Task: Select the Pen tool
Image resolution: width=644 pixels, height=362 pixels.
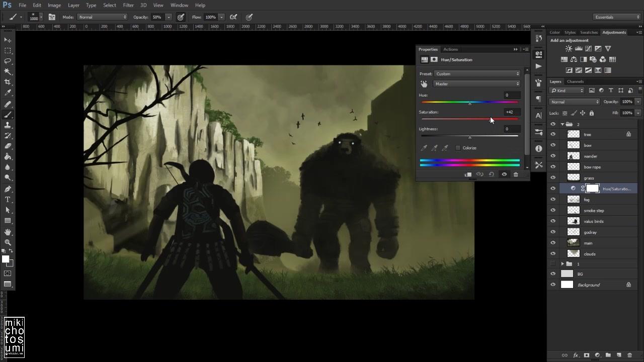Action: pyautogui.click(x=8, y=189)
